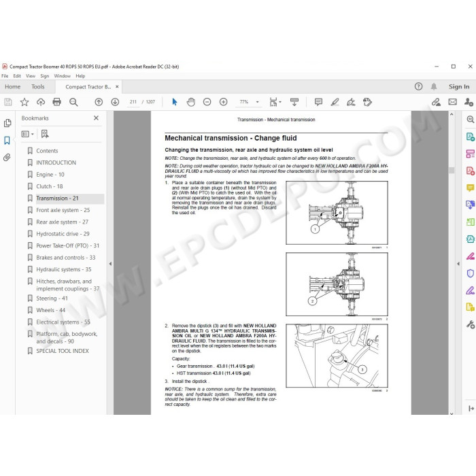
Task: Click the share with others icon
Action: (x=469, y=102)
